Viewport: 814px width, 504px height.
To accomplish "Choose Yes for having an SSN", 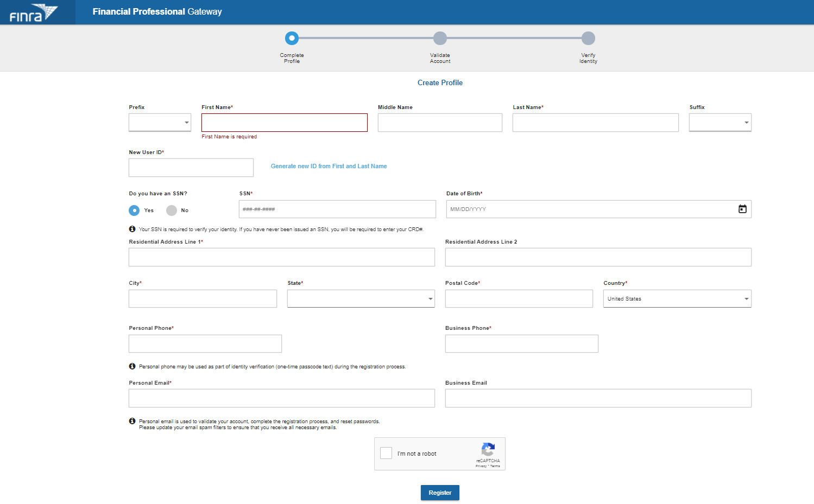I will [x=134, y=210].
